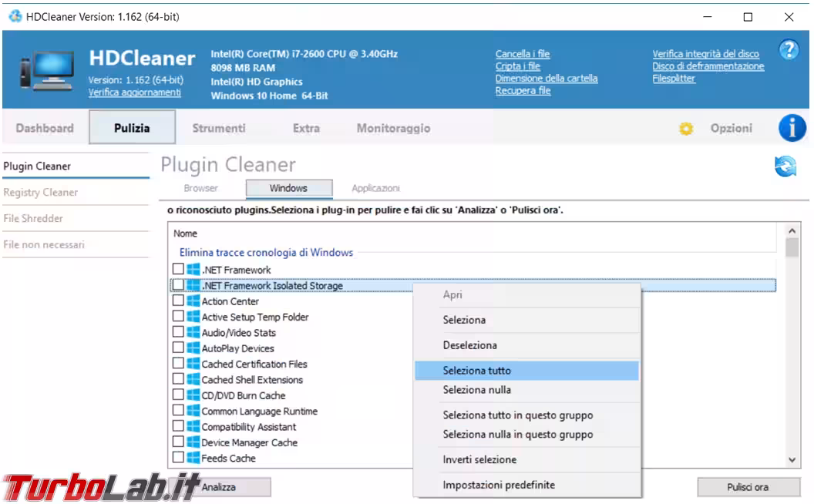The height and width of the screenshot is (504, 814).
Task: Click the Windows icon beside Feeds Cache
Action: click(x=193, y=458)
